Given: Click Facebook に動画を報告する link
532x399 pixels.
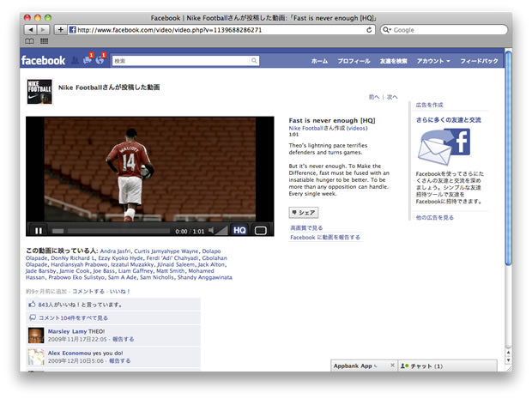Looking at the screenshot, I should click(325, 237).
